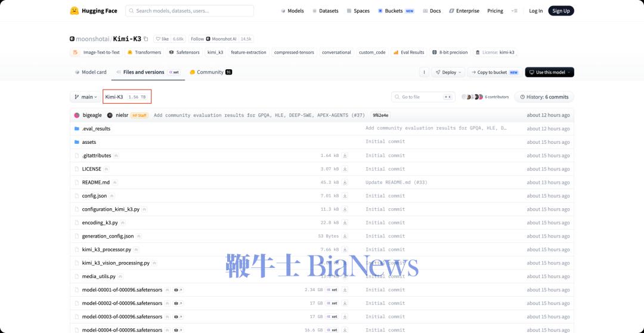
Task: Open model-00001-of-000096.safetensors file
Action: [122, 289]
